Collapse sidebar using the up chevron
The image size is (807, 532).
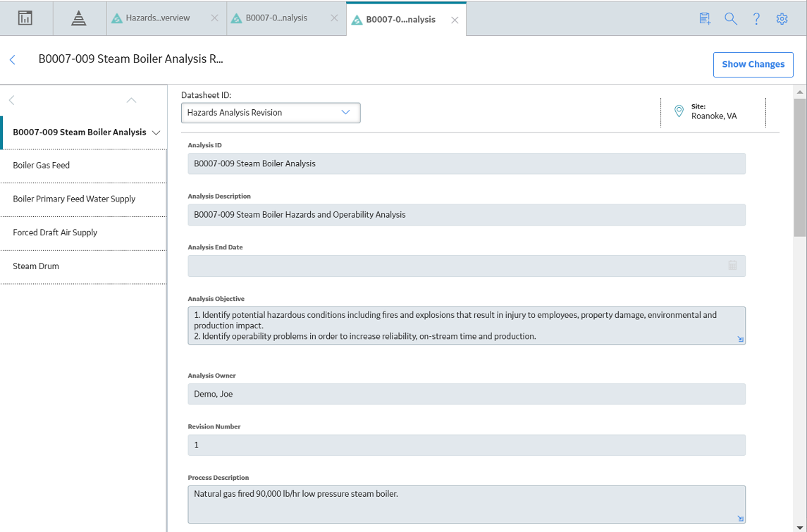tap(131, 100)
